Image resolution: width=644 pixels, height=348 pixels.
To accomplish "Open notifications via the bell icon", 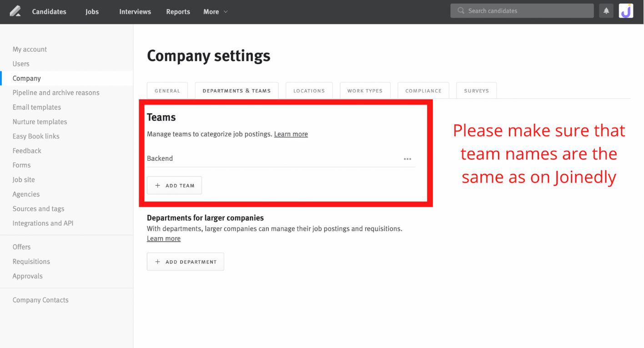I will (x=606, y=10).
